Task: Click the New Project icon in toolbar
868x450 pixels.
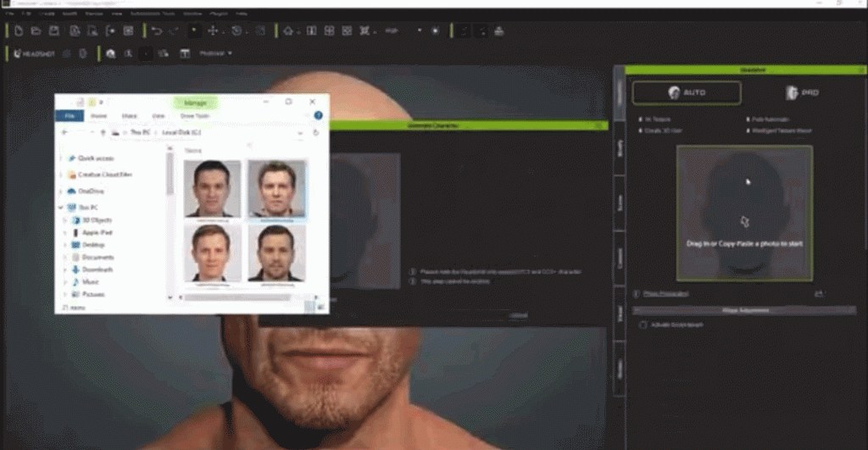Action: [19, 31]
